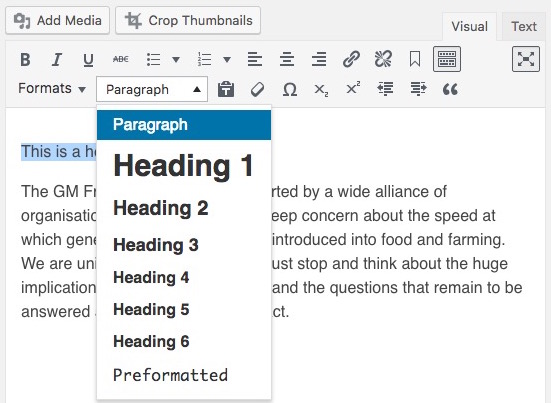Click the Crop Thumbnails button
Viewport: 551px width, 403px height.
188,20
